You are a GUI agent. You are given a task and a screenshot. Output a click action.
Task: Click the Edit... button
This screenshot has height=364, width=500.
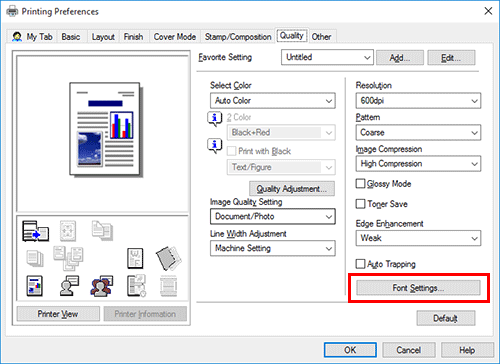coord(451,58)
